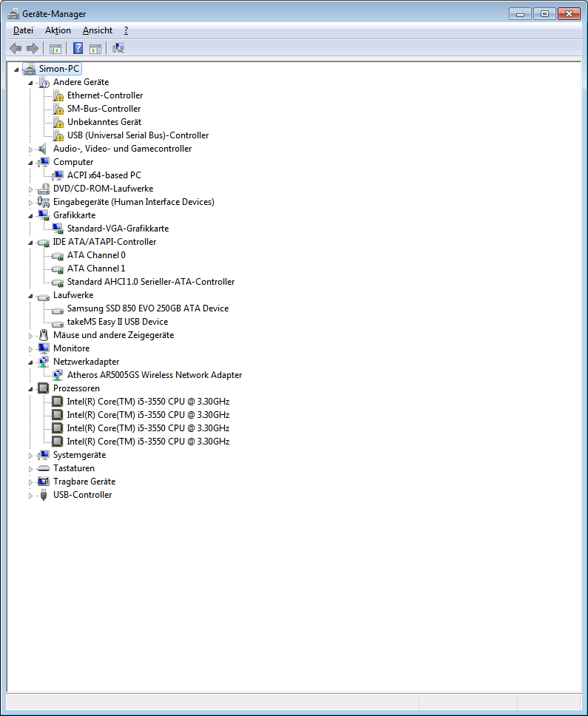Click the Standard-VGA-Grafikkarte display icon
Image resolution: width=588 pixels, height=716 pixels.
coord(58,229)
